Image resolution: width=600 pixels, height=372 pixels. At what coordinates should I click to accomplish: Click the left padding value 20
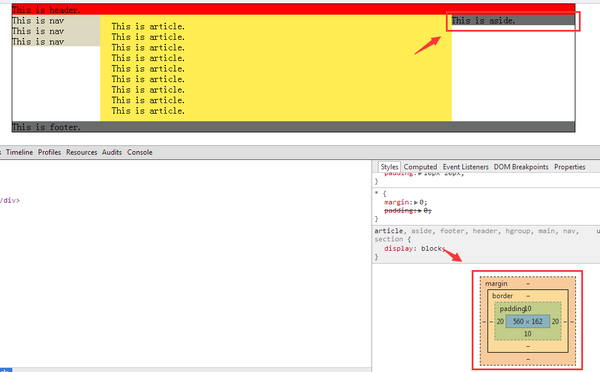tap(500, 321)
